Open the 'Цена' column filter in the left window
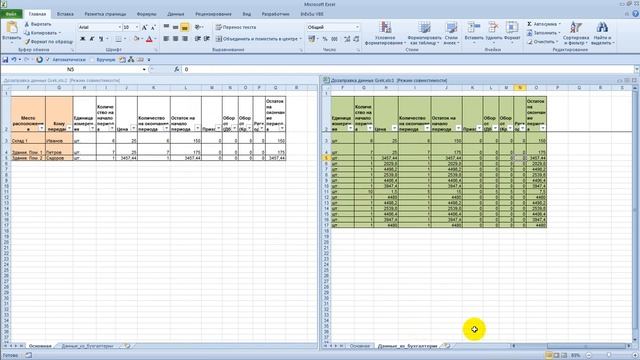The width and height of the screenshot is (640, 360). coord(133,128)
